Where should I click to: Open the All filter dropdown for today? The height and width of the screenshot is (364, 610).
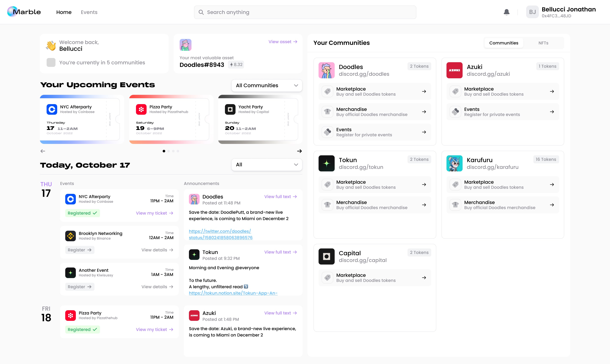coord(267,165)
